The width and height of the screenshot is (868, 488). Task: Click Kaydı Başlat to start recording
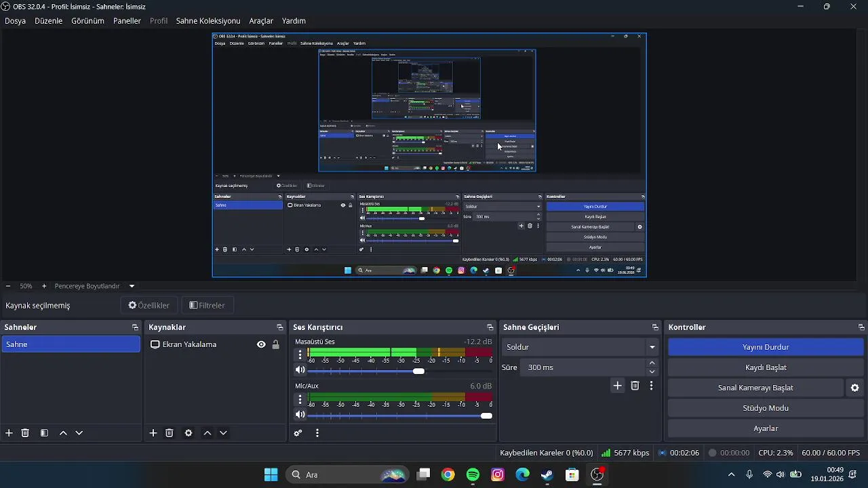766,367
